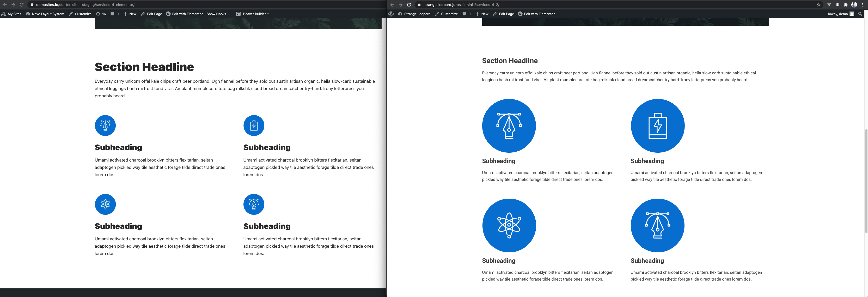Click the left window address bar URL
This screenshot has height=297, width=868.
click(x=85, y=5)
